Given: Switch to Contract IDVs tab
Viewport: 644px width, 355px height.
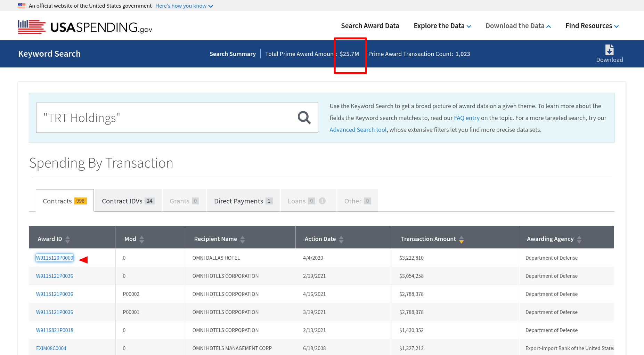Looking at the screenshot, I should click(128, 201).
